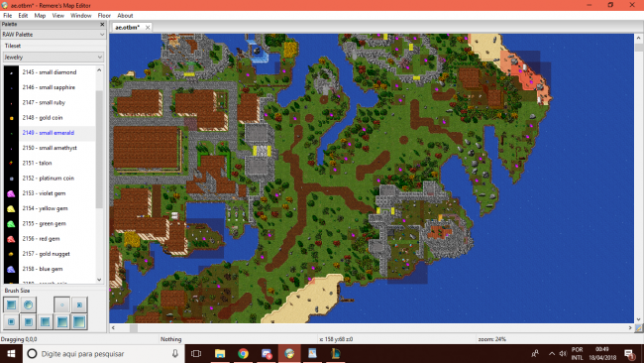Select the square brush shape button
Viewport: 644px width, 363px height.
click(11, 304)
